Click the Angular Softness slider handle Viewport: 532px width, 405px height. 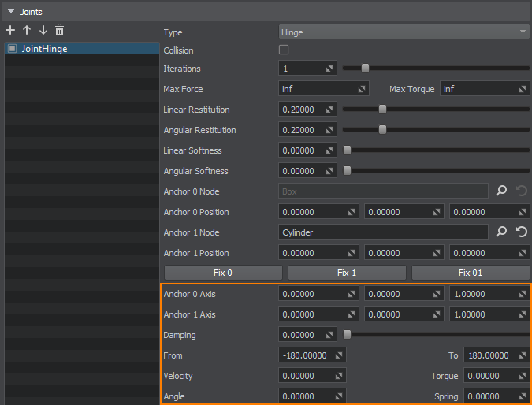[347, 171]
